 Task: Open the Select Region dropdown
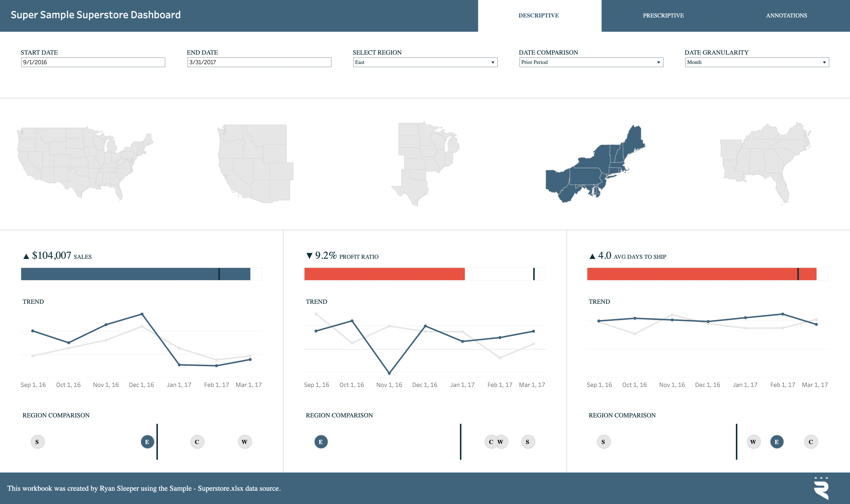click(x=492, y=62)
